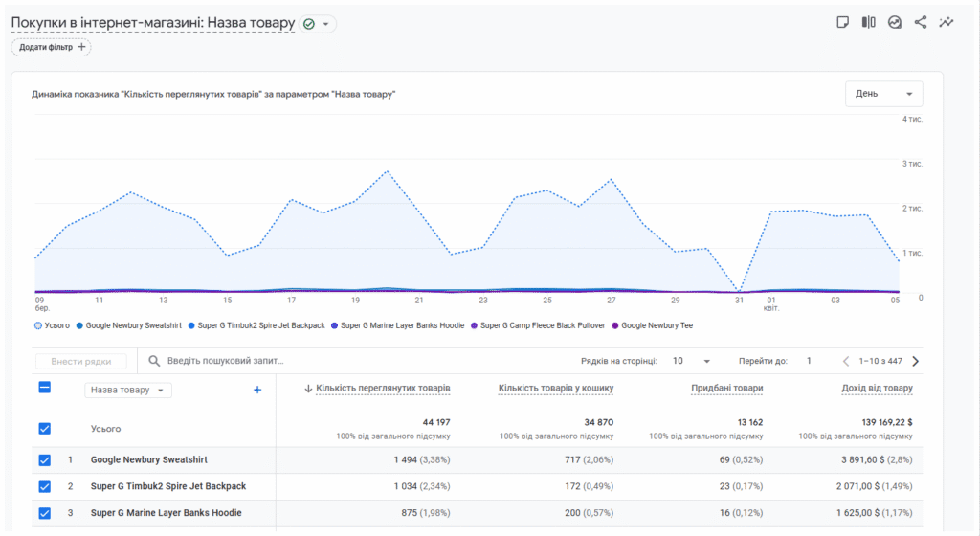This screenshot has width=980, height=536.
Task: Click the value 1 494 (3,38%)
Action: tap(422, 459)
